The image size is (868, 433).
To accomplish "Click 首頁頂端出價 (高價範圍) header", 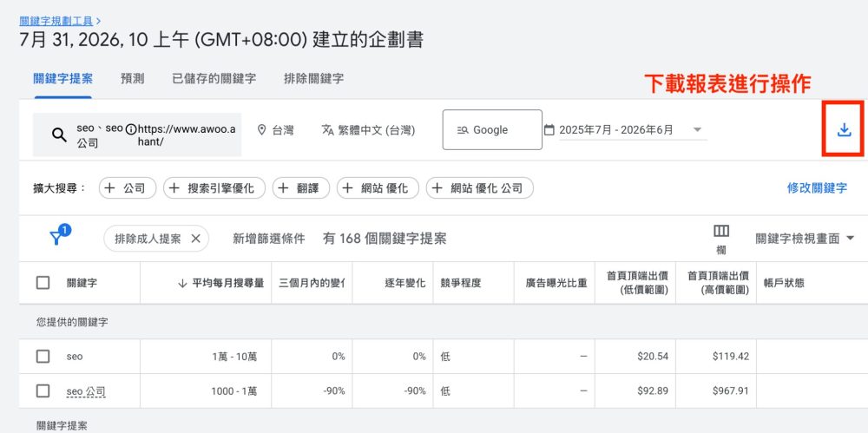I will (718, 283).
